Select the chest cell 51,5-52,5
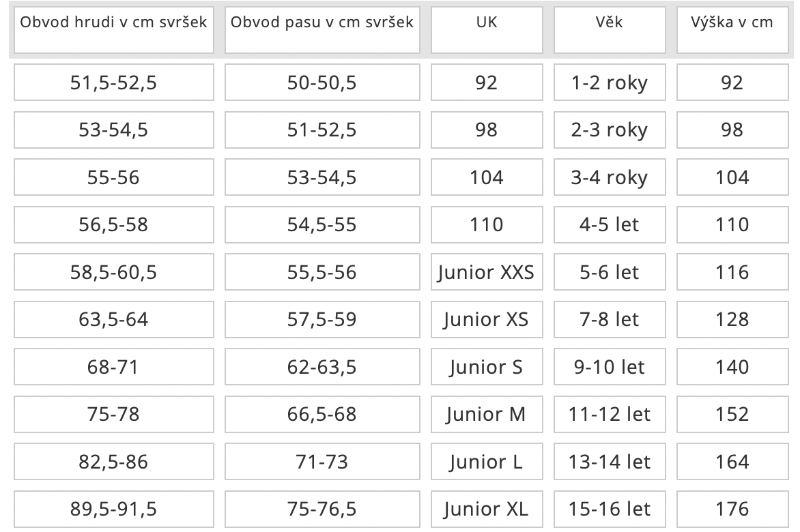The image size is (800, 532). point(114,82)
